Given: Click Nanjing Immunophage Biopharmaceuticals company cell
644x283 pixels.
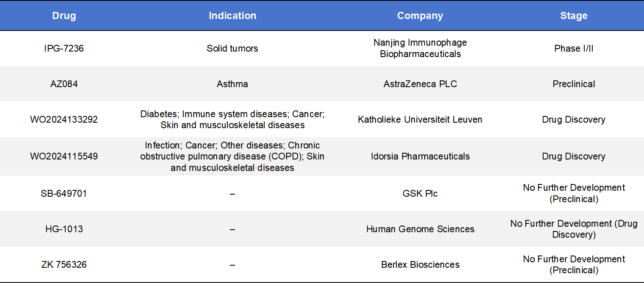Looking at the screenshot, I should tap(420, 48).
